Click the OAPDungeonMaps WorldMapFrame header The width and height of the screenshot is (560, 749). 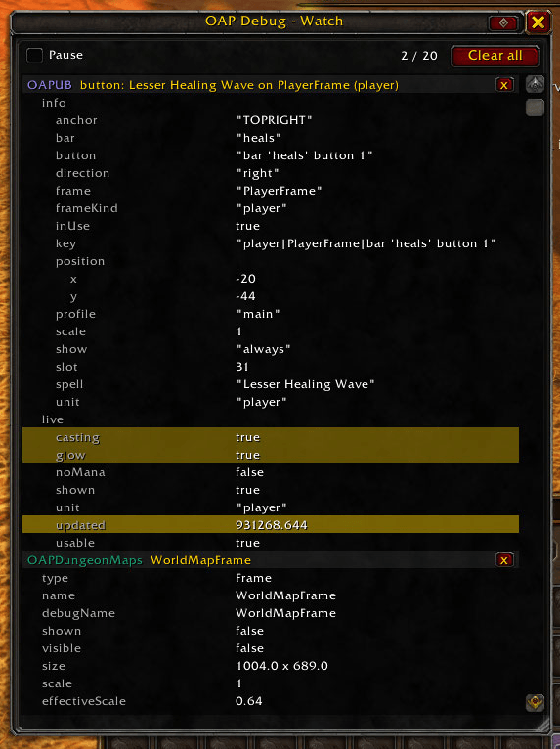[271, 560]
